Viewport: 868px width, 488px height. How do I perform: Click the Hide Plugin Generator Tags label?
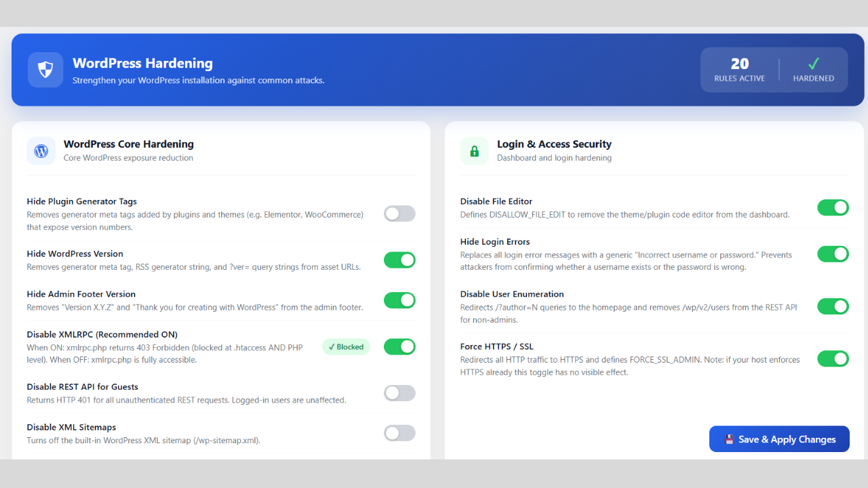point(81,201)
